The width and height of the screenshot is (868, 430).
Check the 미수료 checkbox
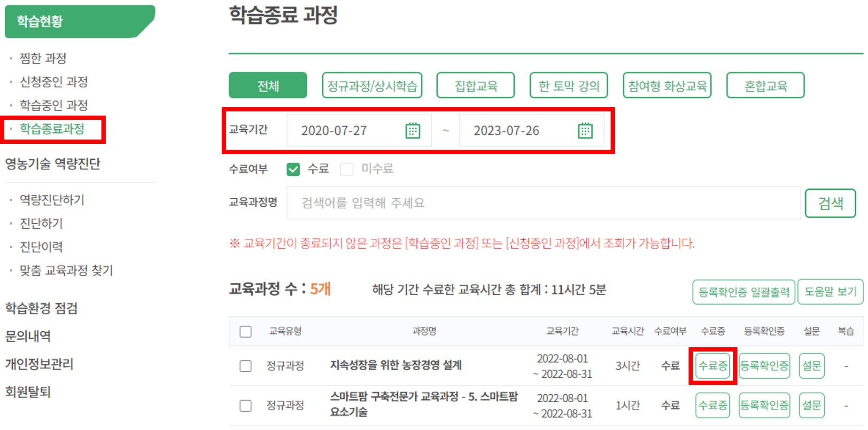coord(347,169)
